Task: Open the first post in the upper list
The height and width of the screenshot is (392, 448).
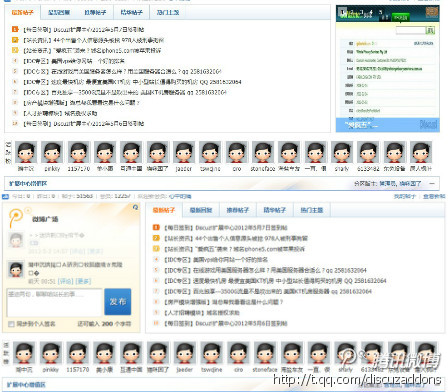Action: (83, 30)
